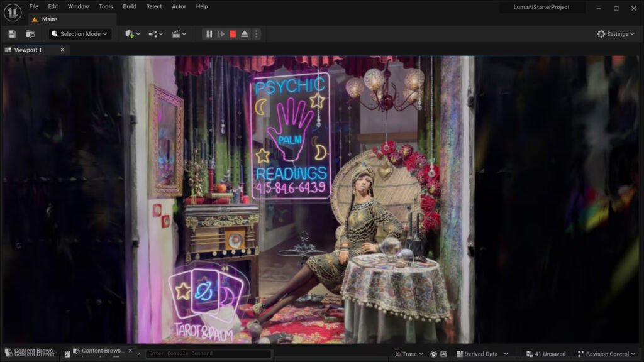This screenshot has width=644, height=362.
Task: Open the Selection Mode dropdown
Action: [79, 33]
